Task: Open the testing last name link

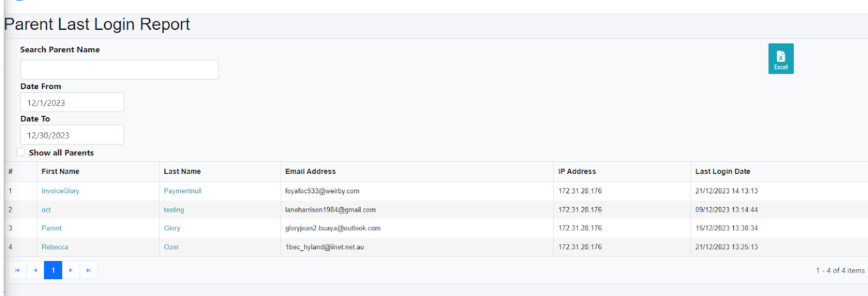Action: pos(174,210)
